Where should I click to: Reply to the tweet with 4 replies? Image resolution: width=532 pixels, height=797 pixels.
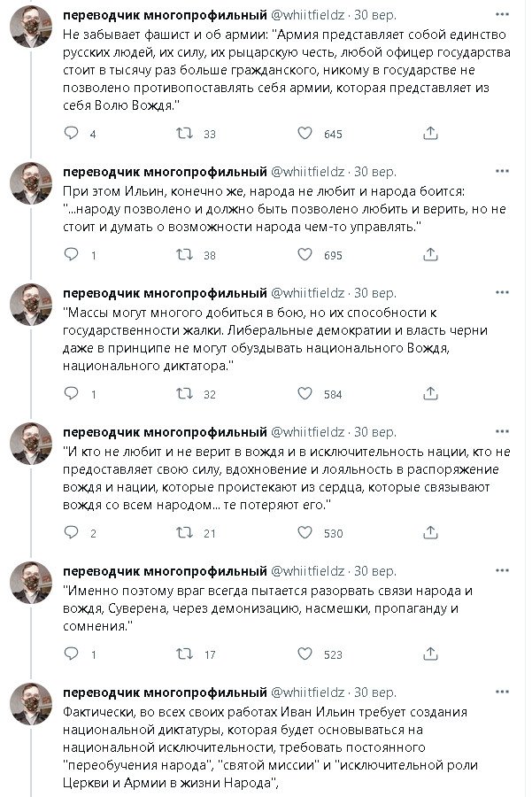tap(73, 134)
